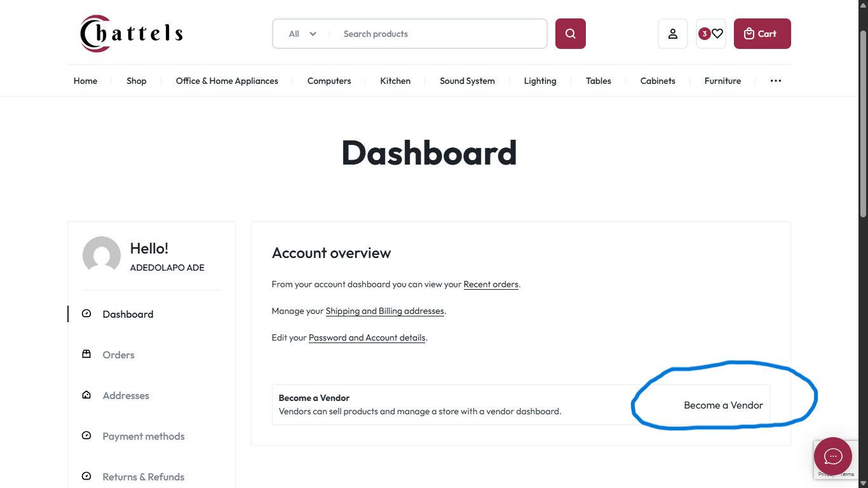868x488 pixels.
Task: Click the Orders box icon in sidebar
Action: pyautogui.click(x=86, y=354)
